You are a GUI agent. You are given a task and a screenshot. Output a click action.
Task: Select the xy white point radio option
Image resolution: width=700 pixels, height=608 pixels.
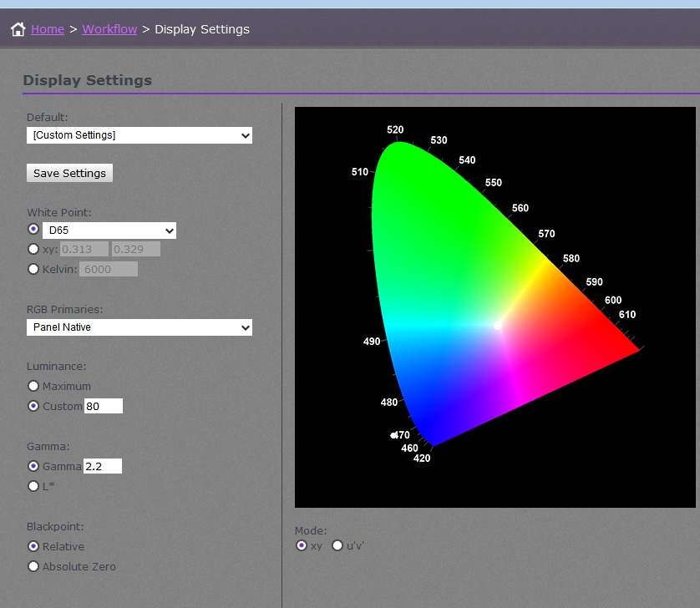33,249
